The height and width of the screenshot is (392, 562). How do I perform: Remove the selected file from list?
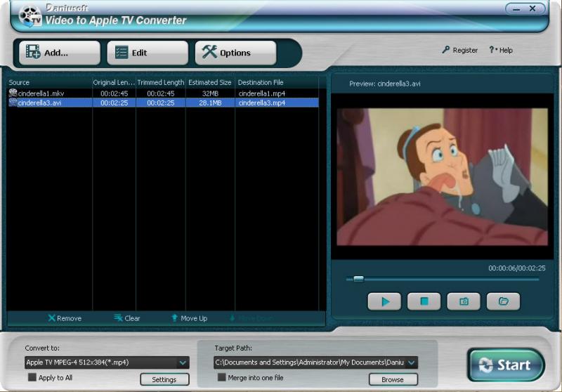click(65, 318)
